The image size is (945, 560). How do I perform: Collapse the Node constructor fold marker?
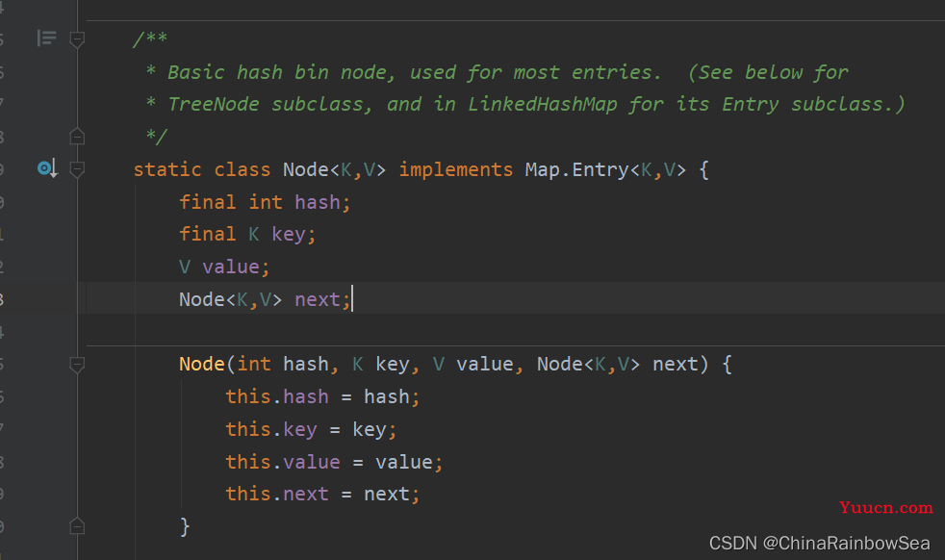coord(77,365)
